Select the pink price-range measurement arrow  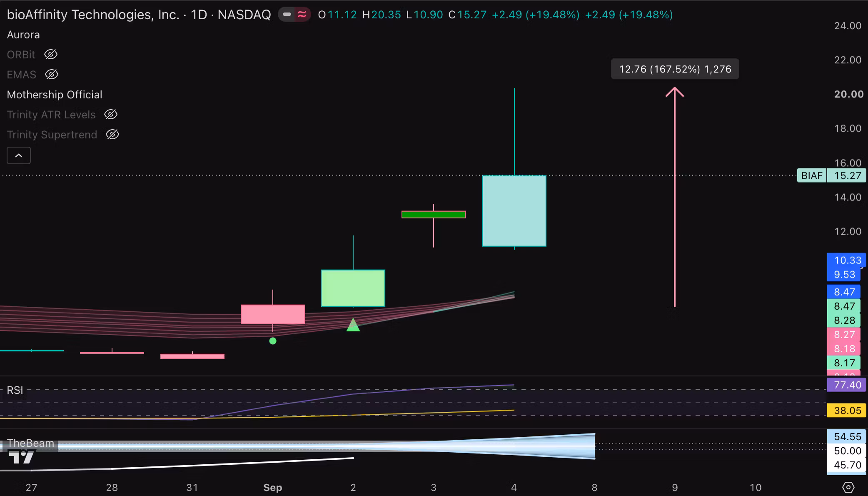tap(675, 197)
